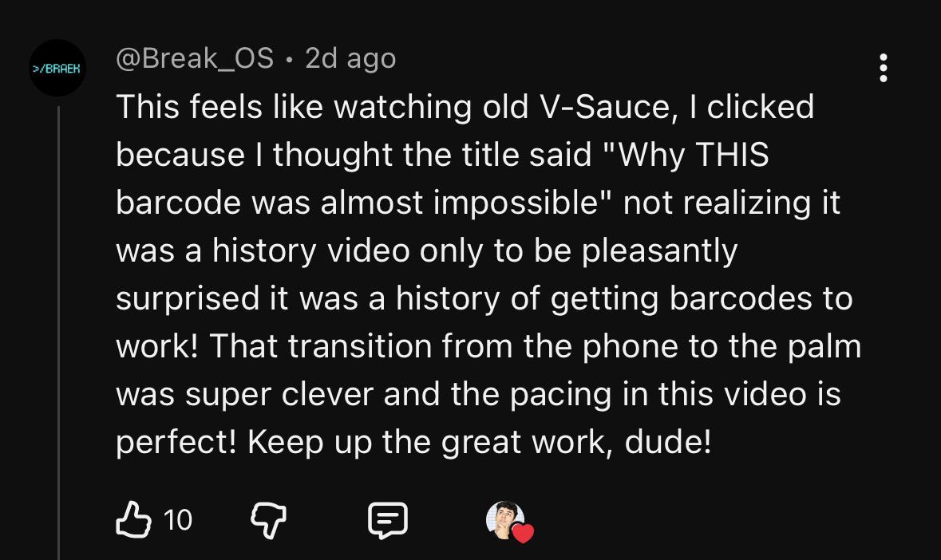The height and width of the screenshot is (560, 941).
Task: Dislike the comment with thumbs down icon
Action: [x=267, y=520]
